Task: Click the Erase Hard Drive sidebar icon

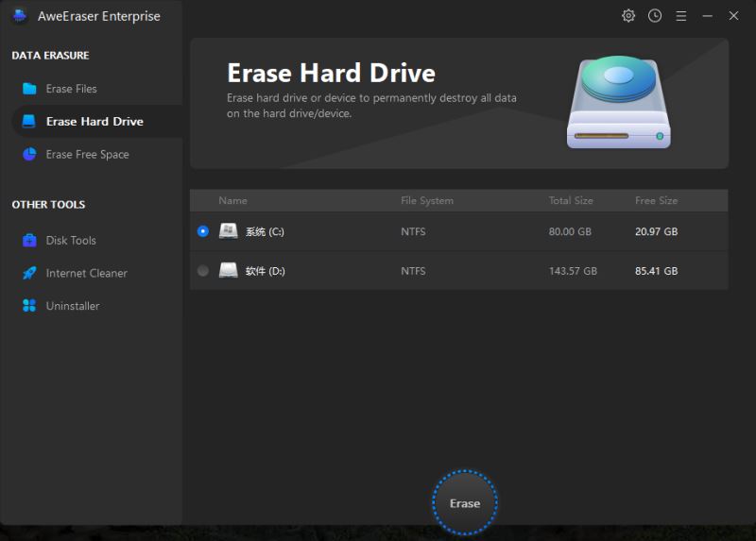Action: [x=29, y=122]
